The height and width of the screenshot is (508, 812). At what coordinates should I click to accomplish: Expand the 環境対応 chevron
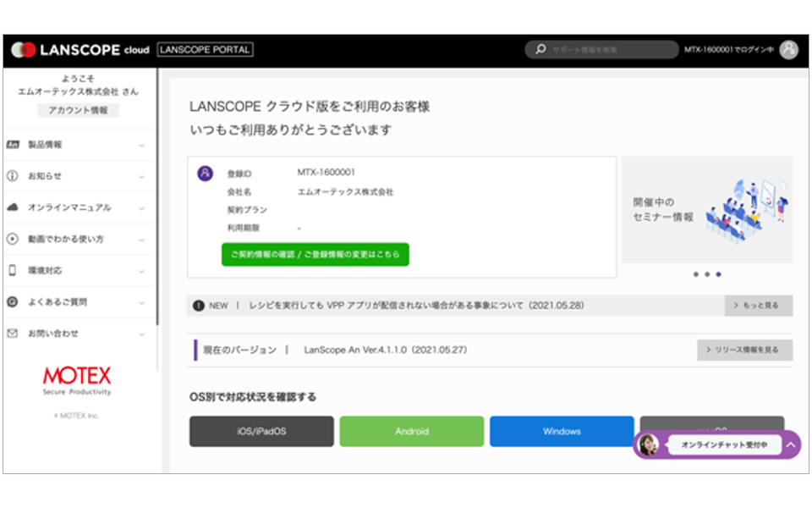141,271
